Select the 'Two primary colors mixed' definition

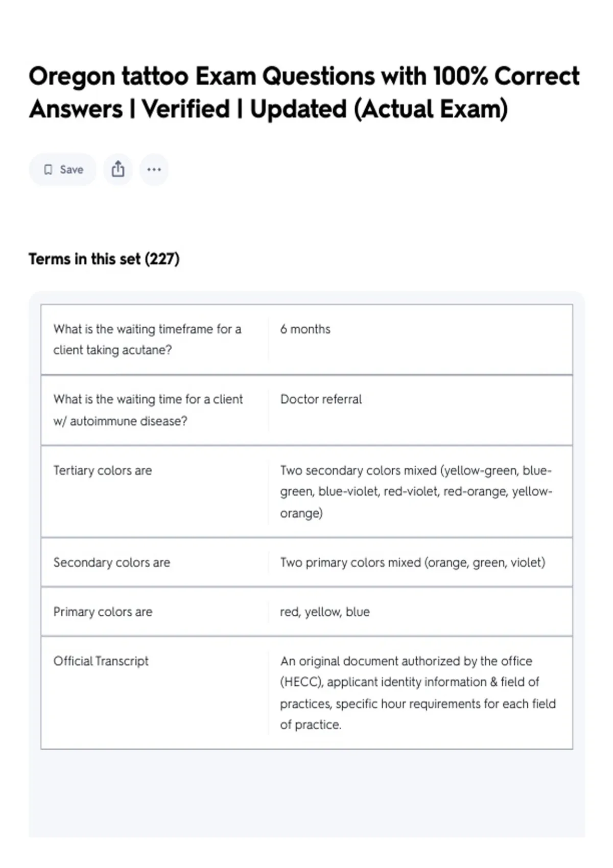coord(413,563)
